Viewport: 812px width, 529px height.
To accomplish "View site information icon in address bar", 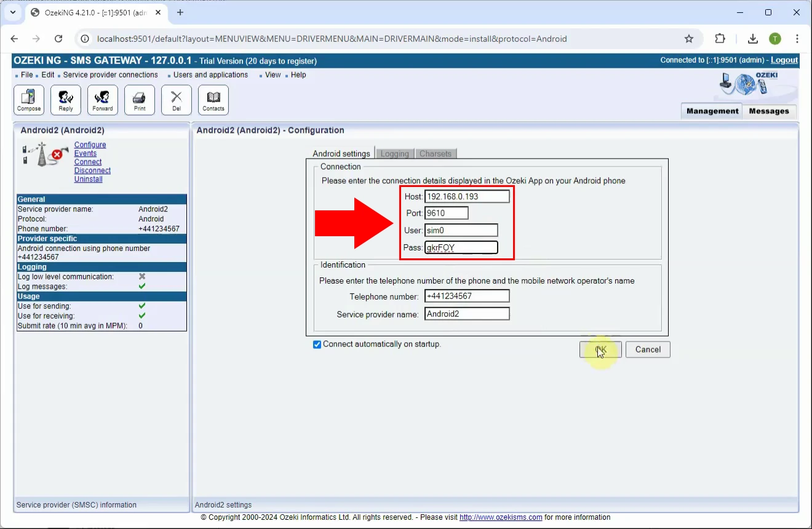I will 86,39.
